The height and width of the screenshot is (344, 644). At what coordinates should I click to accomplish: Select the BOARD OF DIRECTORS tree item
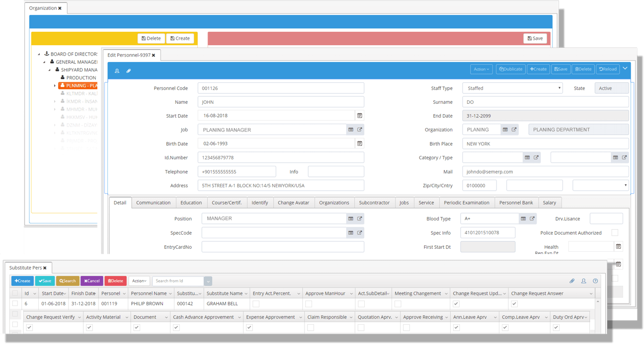point(74,54)
